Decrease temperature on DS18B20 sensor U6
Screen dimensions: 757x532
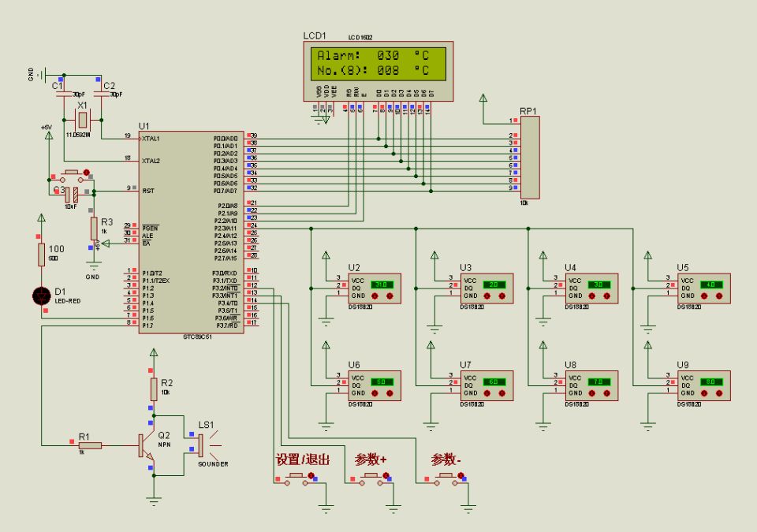(x=375, y=393)
